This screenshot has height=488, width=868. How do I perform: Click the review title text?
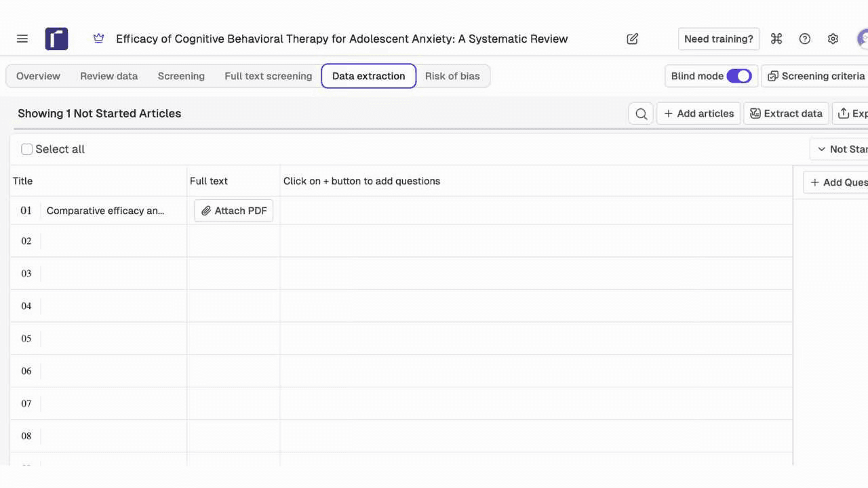coord(342,39)
